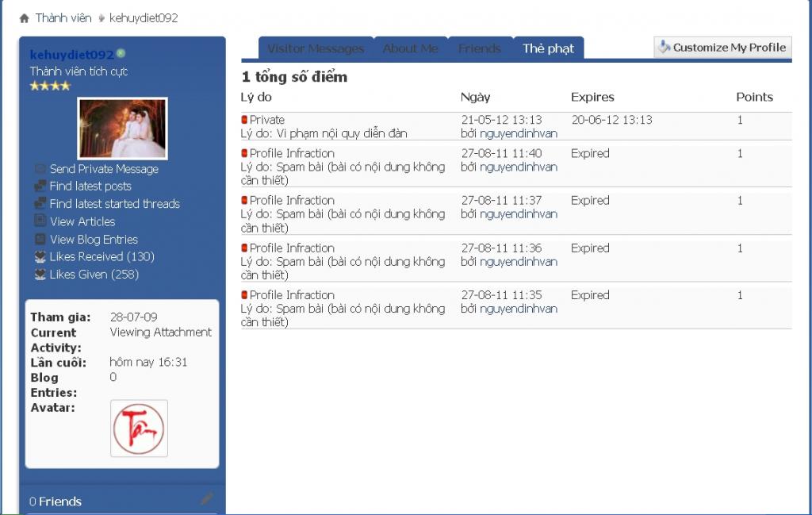
Task: Click the View Blog Entries icon
Action: (x=40, y=240)
